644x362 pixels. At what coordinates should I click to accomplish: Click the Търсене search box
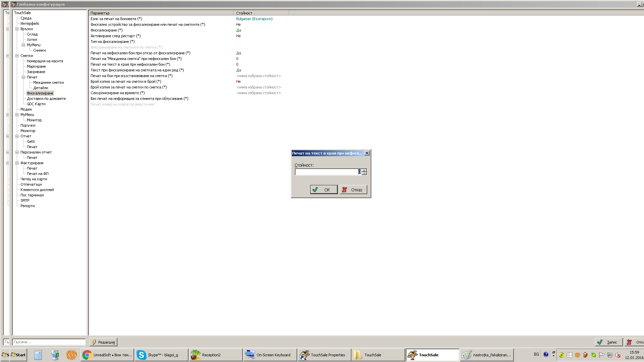pyautogui.click(x=49, y=342)
